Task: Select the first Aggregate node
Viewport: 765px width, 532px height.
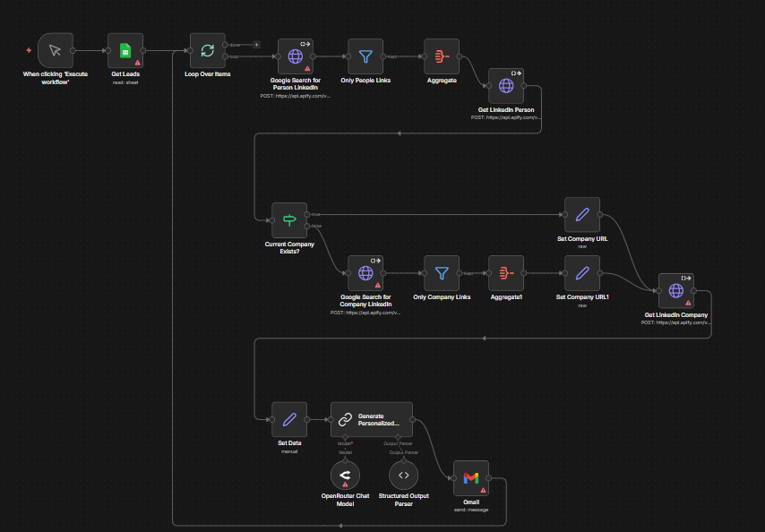Action: tap(441, 56)
